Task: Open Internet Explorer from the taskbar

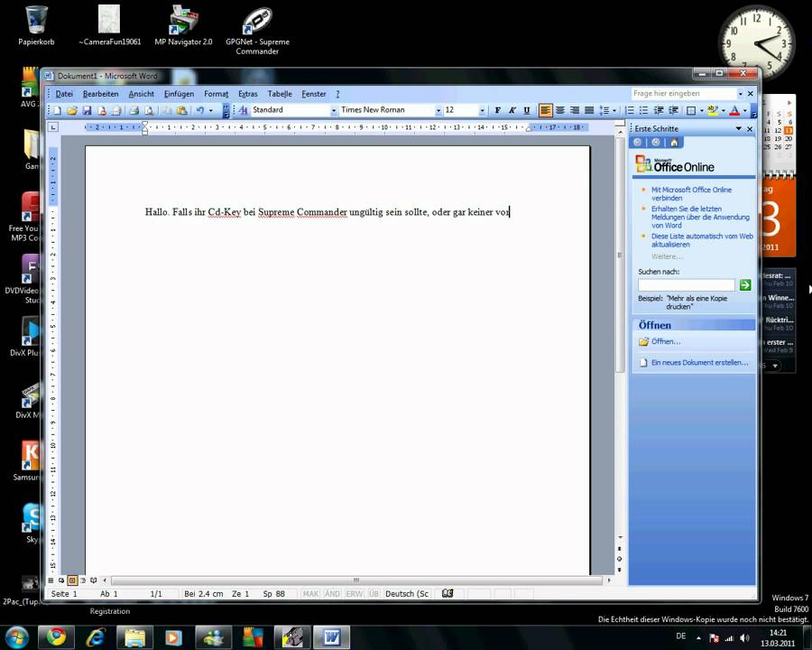Action: 96,637
